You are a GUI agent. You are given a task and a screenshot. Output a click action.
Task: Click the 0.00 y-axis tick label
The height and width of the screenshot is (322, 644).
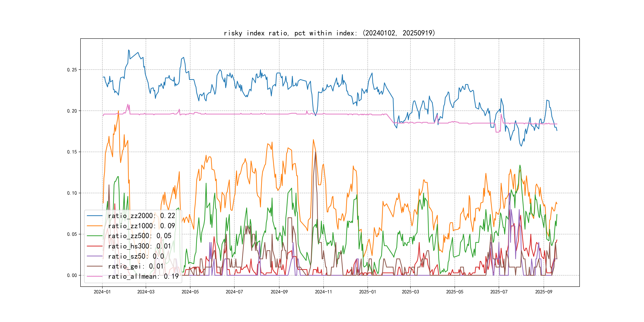72,275
